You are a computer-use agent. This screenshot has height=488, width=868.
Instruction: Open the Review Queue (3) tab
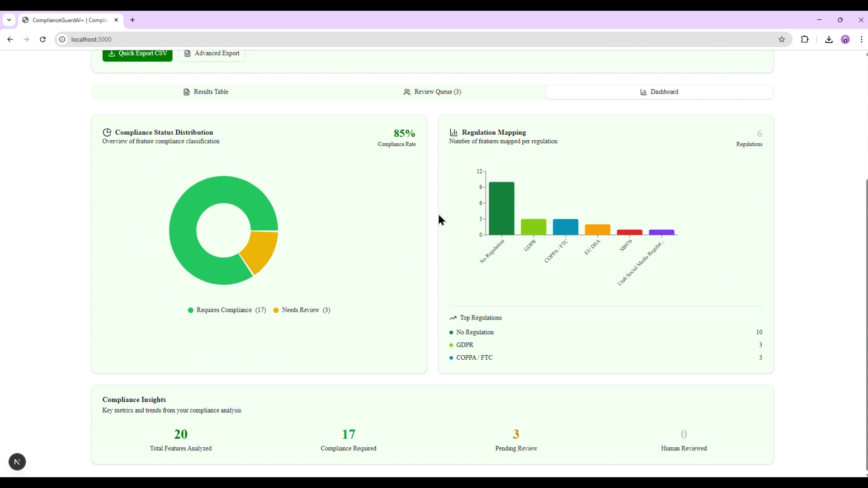click(x=432, y=92)
